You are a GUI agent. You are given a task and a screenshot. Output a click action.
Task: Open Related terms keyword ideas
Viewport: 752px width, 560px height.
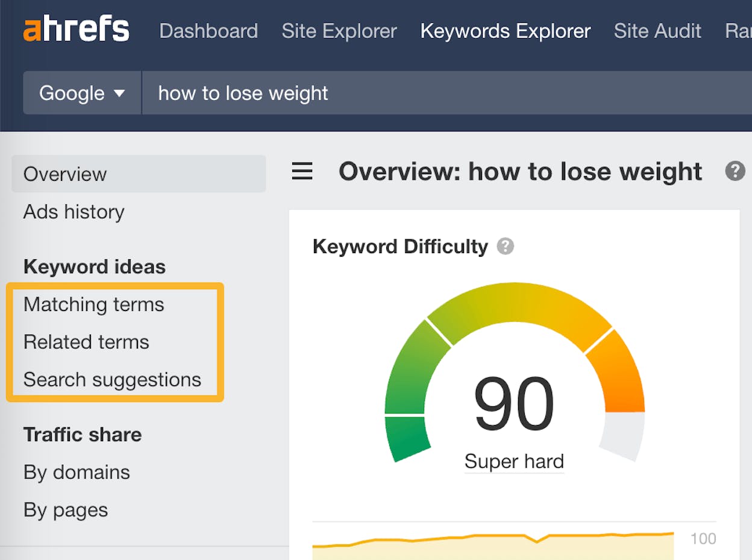pos(86,342)
